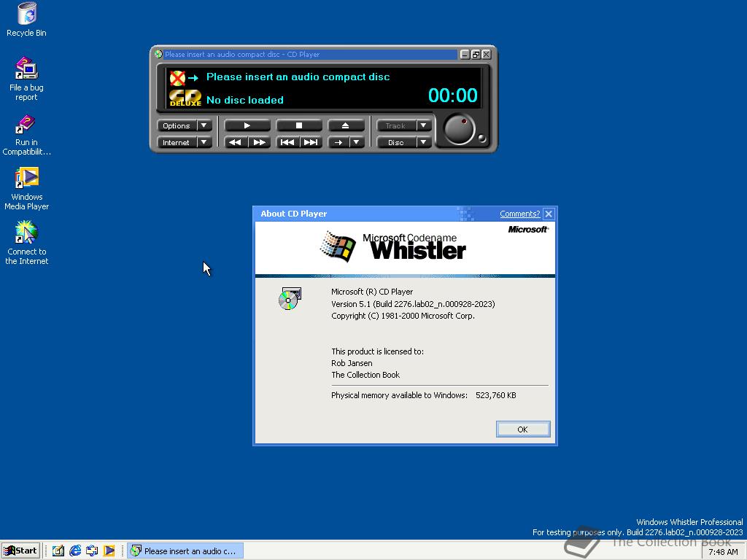
Task: Stop playback with the square Stop button
Action: pos(298,125)
